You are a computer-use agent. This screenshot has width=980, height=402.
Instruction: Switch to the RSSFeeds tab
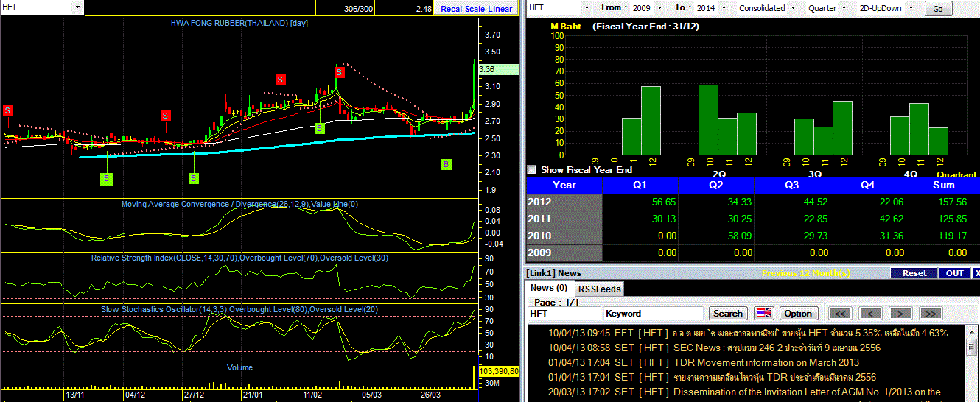[x=599, y=289]
